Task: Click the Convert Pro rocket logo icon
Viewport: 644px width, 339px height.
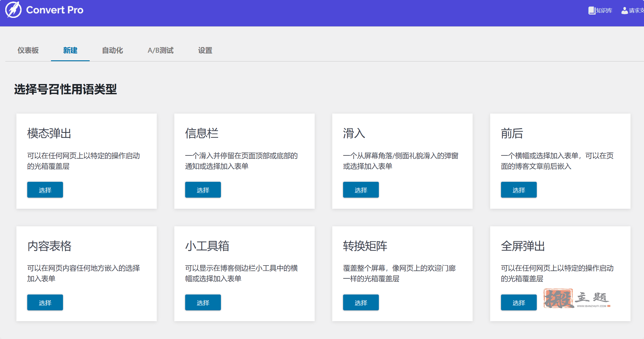Action: click(13, 10)
